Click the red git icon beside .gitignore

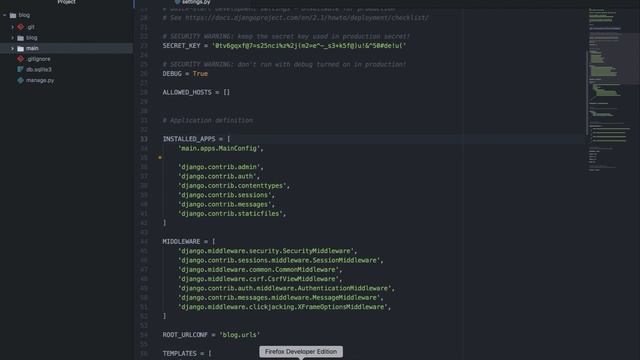point(20,59)
